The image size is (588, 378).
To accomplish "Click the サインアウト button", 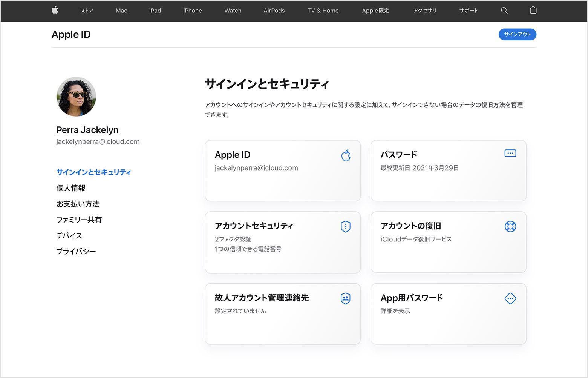I will pos(517,34).
